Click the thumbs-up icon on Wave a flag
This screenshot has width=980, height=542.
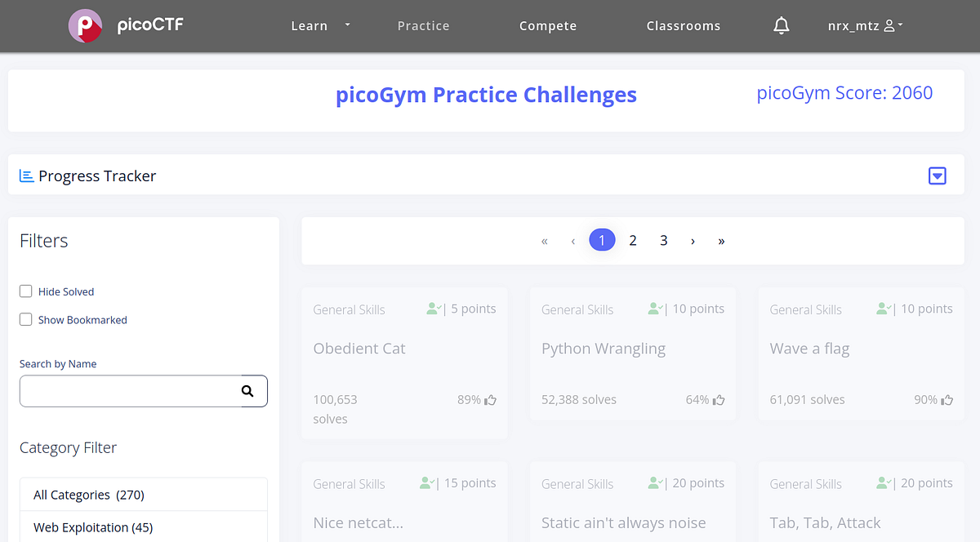click(x=946, y=399)
